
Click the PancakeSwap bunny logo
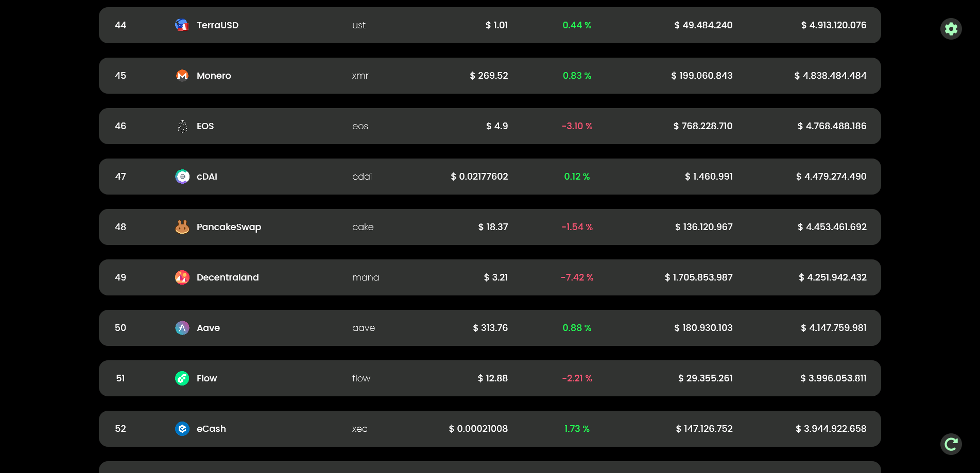[182, 227]
